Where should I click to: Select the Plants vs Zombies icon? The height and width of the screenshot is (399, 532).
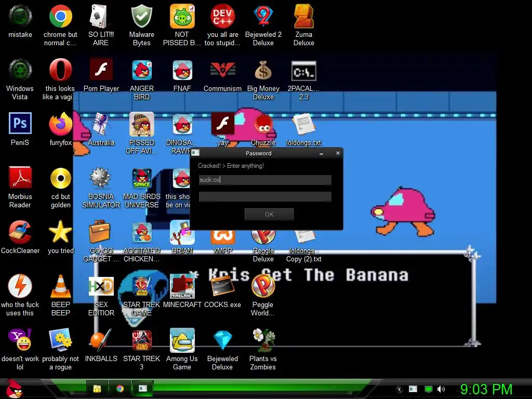(x=263, y=340)
